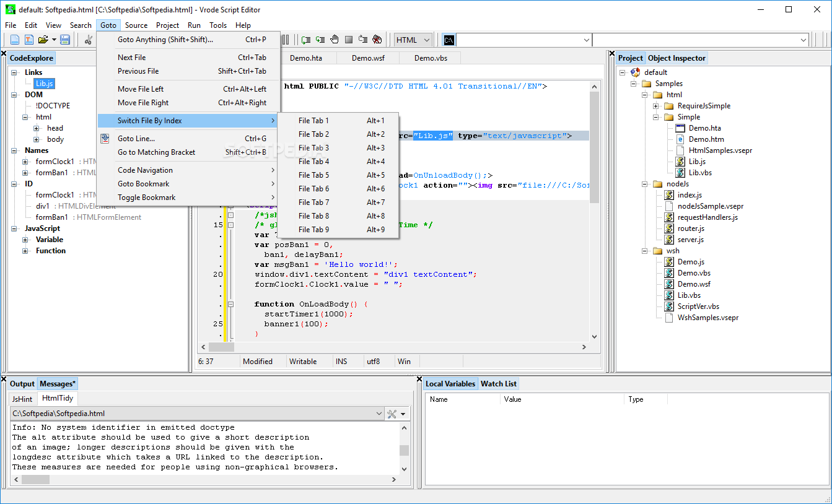The width and height of the screenshot is (832, 504).
Task: Click the New from template toolbar icon
Action: tap(28, 40)
